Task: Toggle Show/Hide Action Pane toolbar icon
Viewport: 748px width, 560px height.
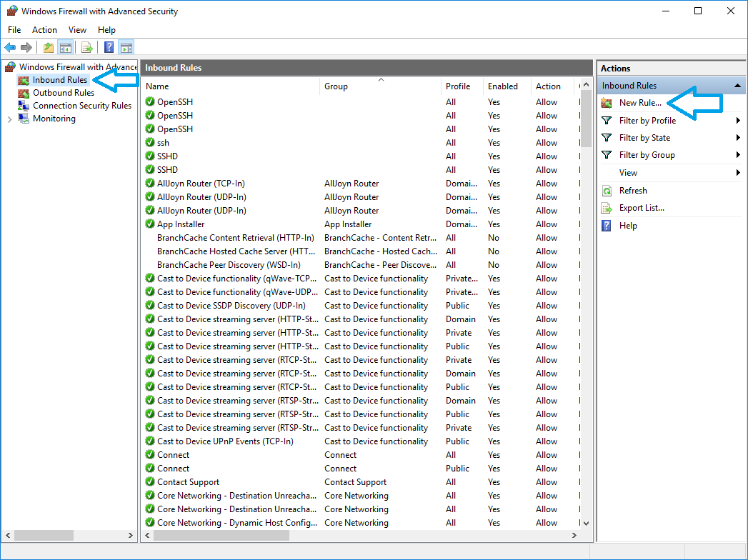Action: coord(126,48)
